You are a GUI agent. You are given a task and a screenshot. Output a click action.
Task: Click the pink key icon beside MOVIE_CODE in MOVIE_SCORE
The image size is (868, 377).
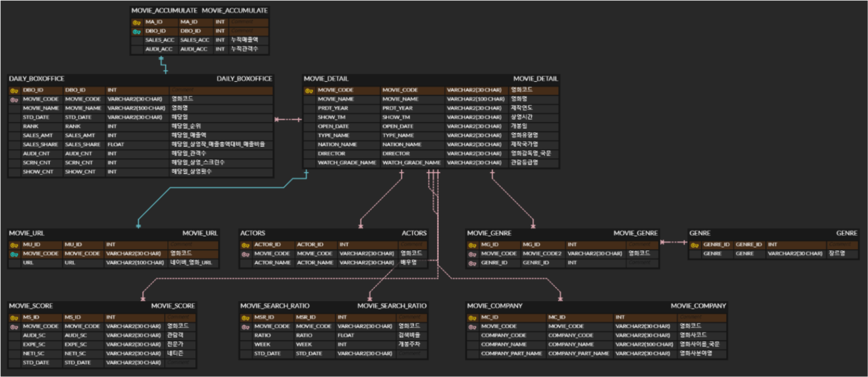(x=14, y=326)
